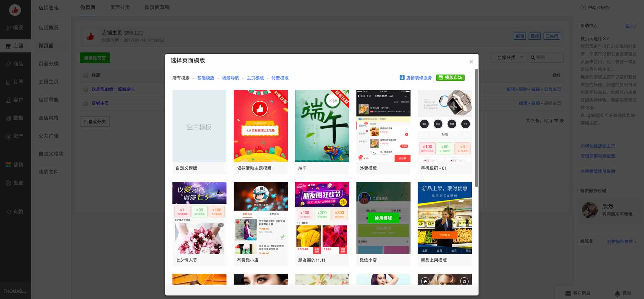Viewport: 644px width, 299px height.
Task: Open the 资产 assets sidebar icon
Action: click(x=8, y=136)
